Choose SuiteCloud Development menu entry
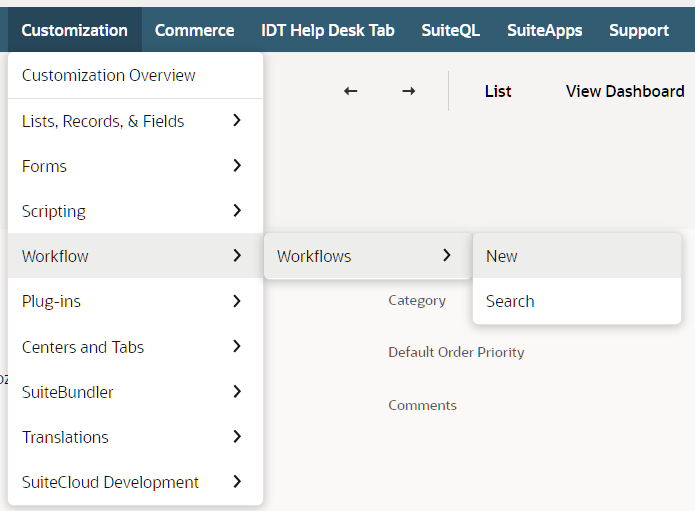 point(110,482)
